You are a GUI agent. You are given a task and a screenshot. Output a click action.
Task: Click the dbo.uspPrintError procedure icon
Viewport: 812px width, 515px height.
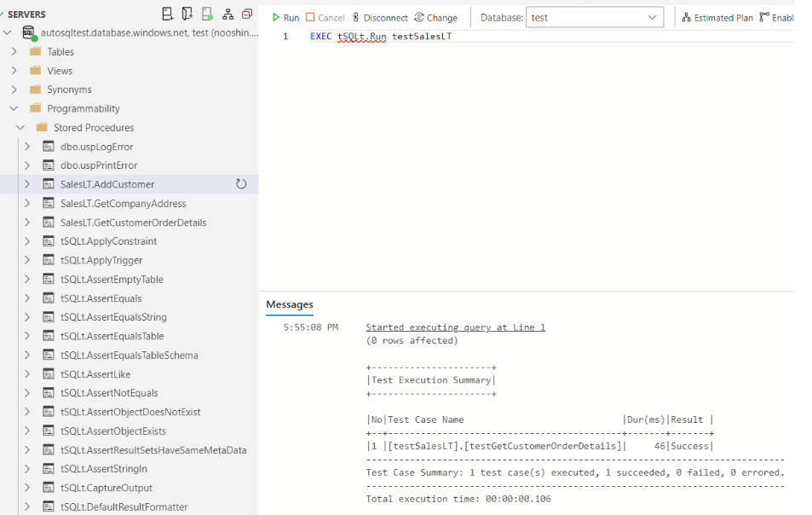coord(49,165)
